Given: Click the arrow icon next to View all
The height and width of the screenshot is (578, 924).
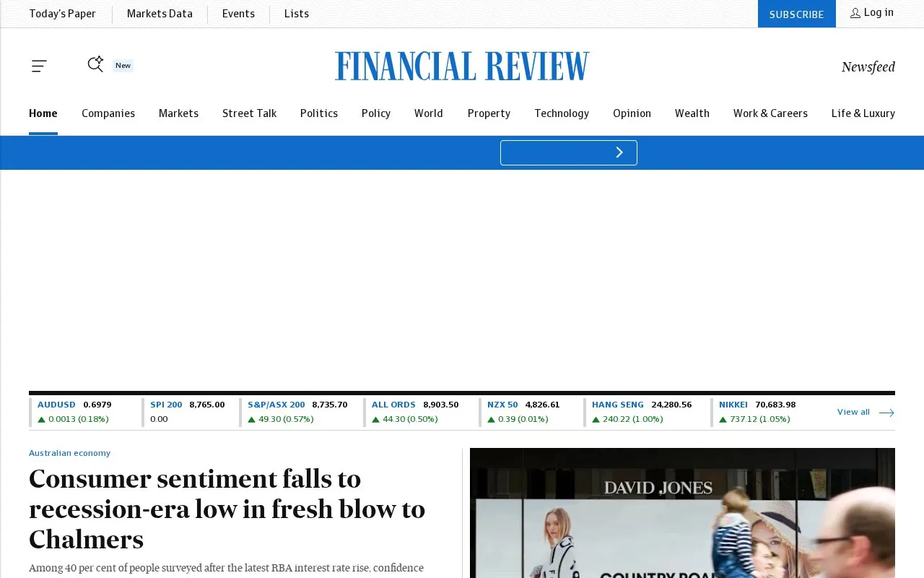Looking at the screenshot, I should pyautogui.click(x=886, y=413).
